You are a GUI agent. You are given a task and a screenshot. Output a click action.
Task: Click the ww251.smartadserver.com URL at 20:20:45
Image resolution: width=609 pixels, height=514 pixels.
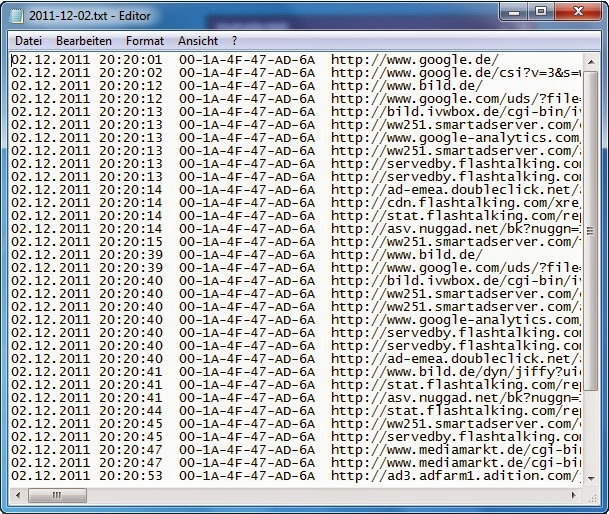pos(456,425)
